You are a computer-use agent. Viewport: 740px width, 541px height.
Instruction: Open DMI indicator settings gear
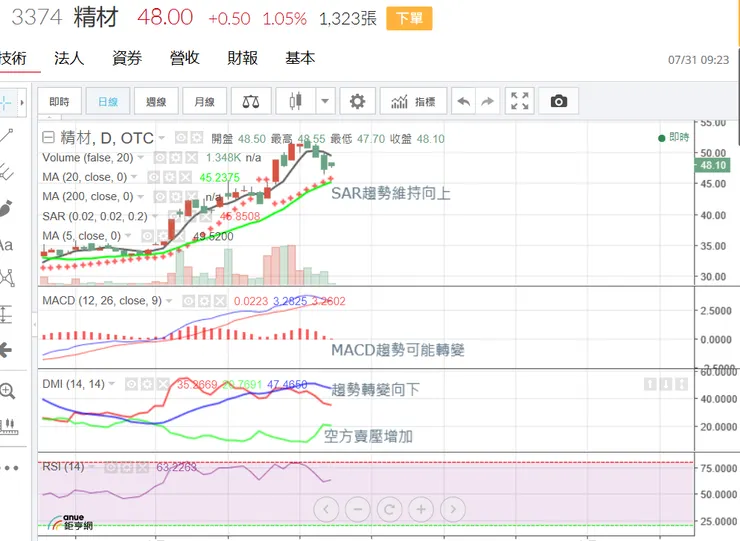(x=147, y=384)
